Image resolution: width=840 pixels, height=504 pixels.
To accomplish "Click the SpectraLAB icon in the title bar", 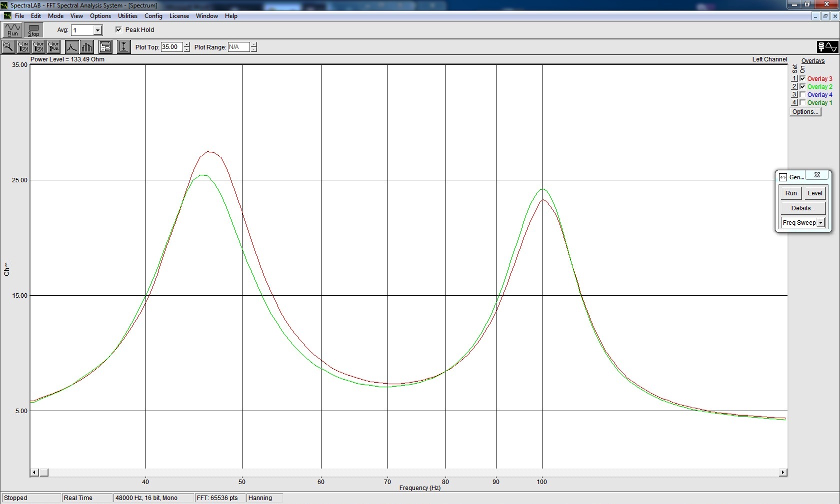I will coord(4,5).
